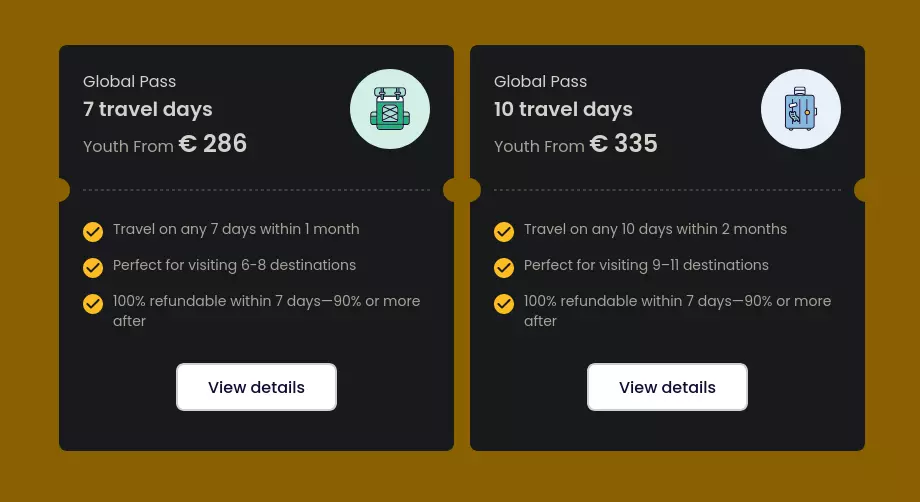Click Global Pass label on 7-day card

click(130, 82)
